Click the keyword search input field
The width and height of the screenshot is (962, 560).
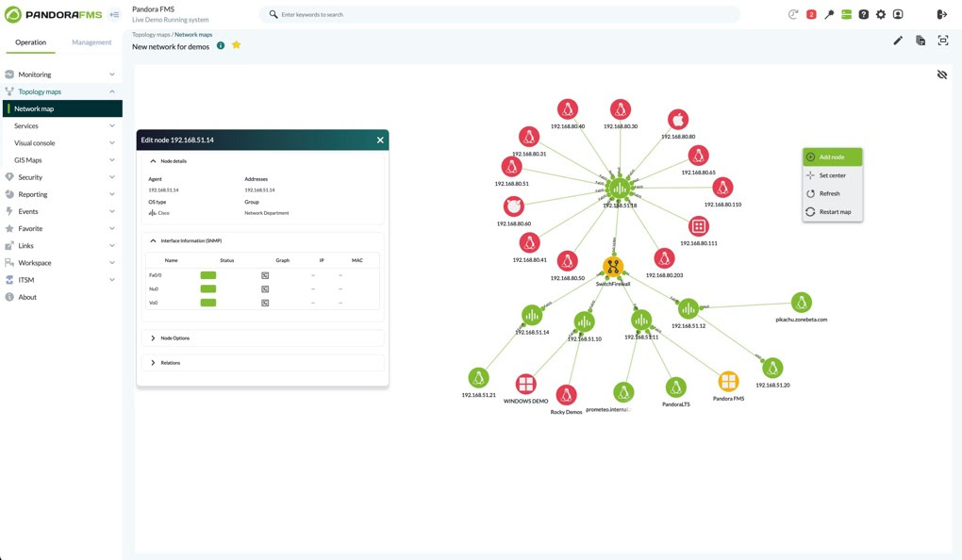click(500, 15)
